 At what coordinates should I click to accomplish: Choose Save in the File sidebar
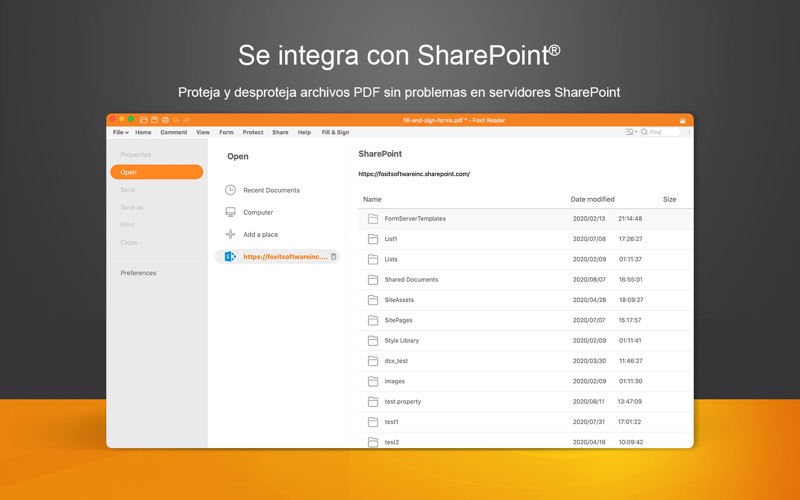(128, 190)
